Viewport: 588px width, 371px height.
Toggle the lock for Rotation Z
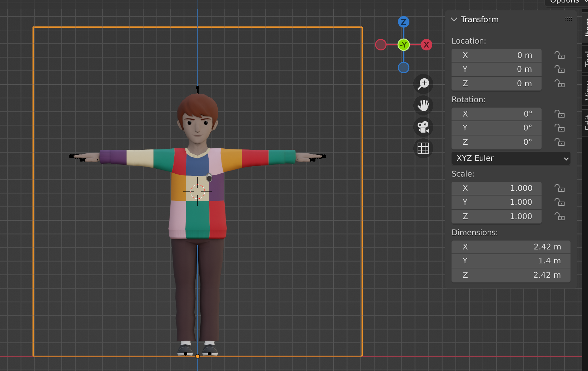tap(559, 142)
